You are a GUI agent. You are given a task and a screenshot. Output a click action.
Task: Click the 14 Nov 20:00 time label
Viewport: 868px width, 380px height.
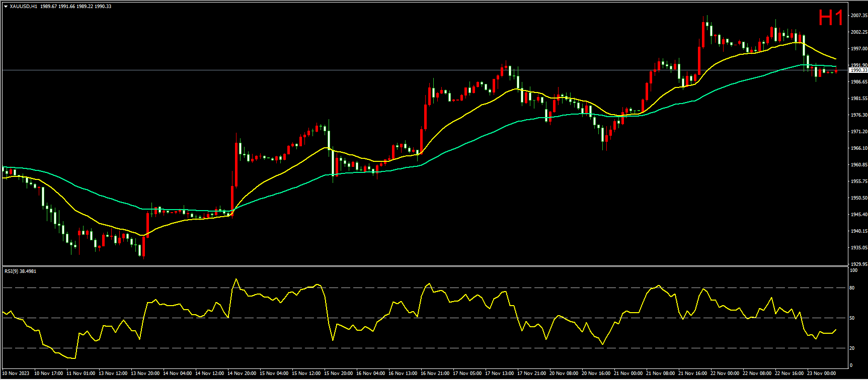tap(242, 373)
